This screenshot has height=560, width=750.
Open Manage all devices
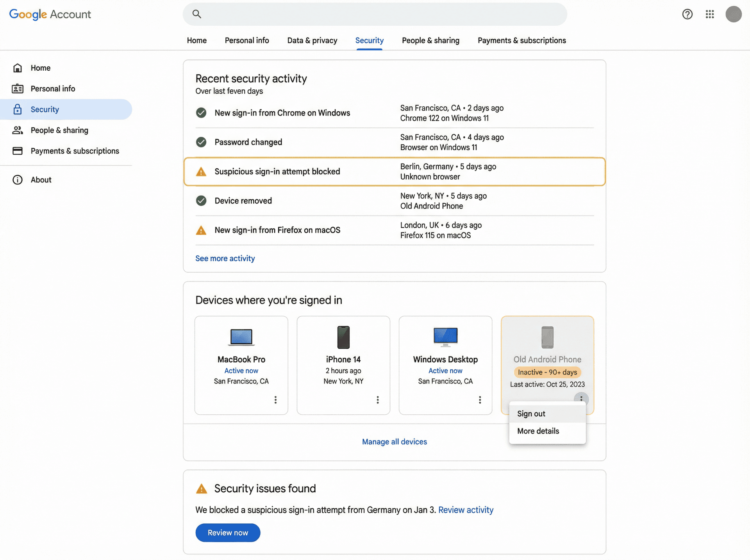click(x=394, y=442)
